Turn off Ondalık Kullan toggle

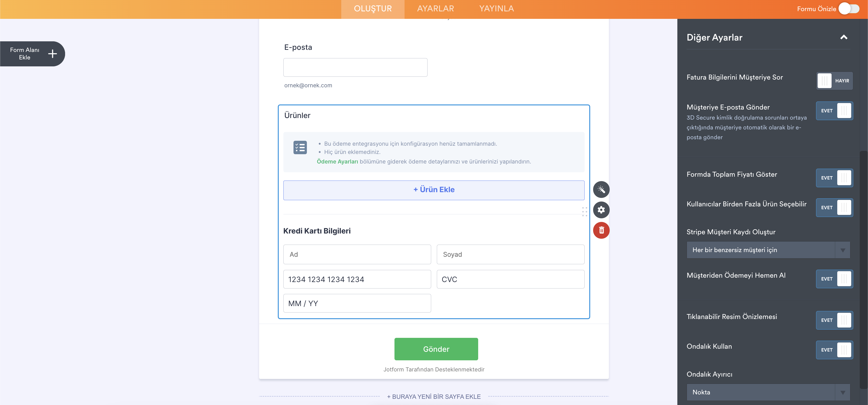pyautogui.click(x=834, y=350)
